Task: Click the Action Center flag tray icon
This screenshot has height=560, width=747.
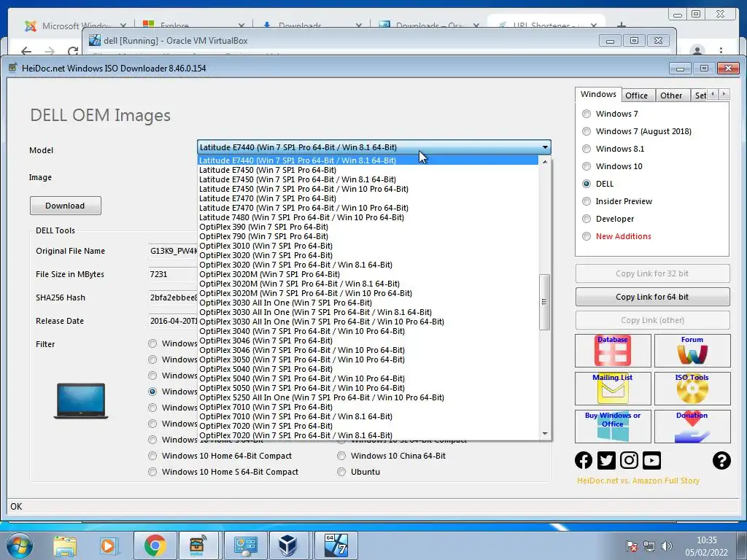Action: (x=632, y=545)
